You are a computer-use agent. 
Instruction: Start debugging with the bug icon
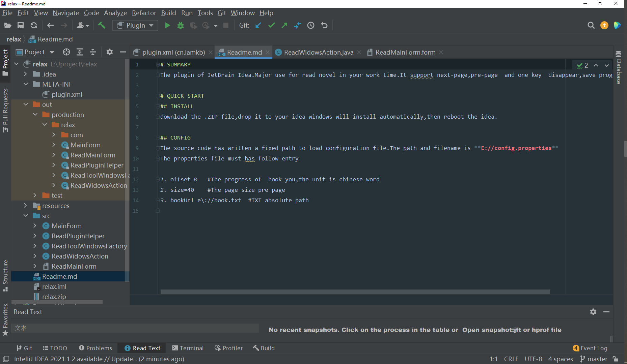pos(181,25)
